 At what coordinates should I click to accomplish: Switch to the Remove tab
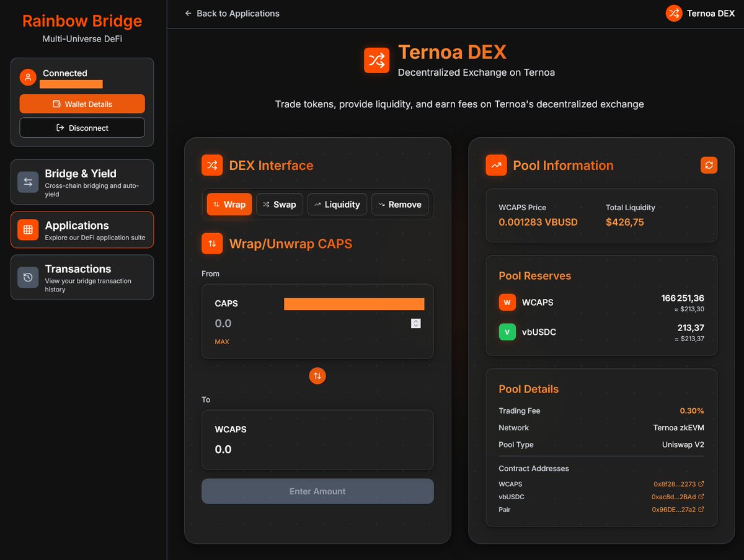[400, 205]
